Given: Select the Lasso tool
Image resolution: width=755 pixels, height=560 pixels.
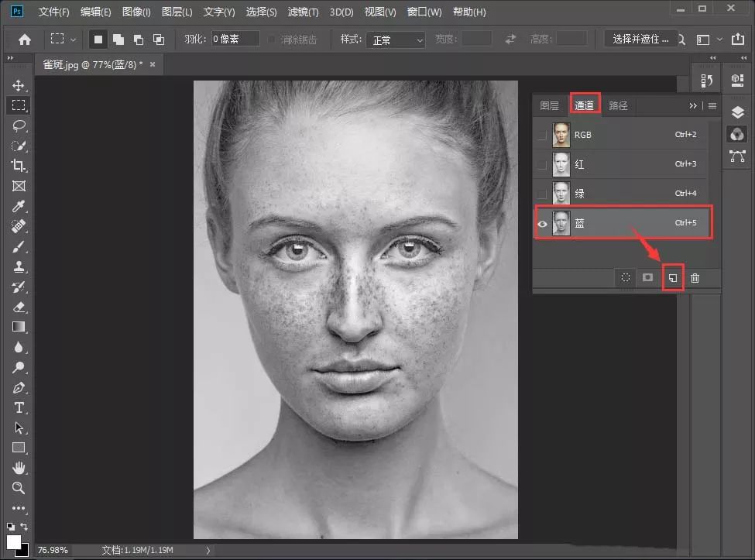Looking at the screenshot, I should click(x=19, y=125).
